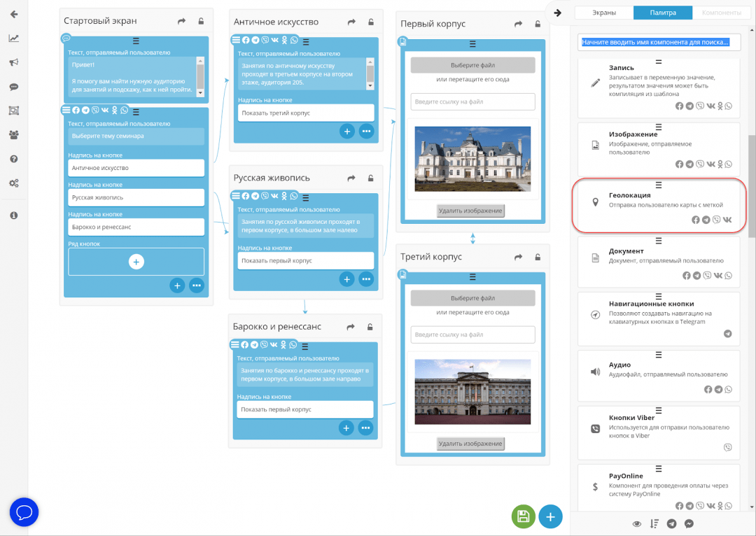Click share arrow on Первый корпус screen

(519, 24)
